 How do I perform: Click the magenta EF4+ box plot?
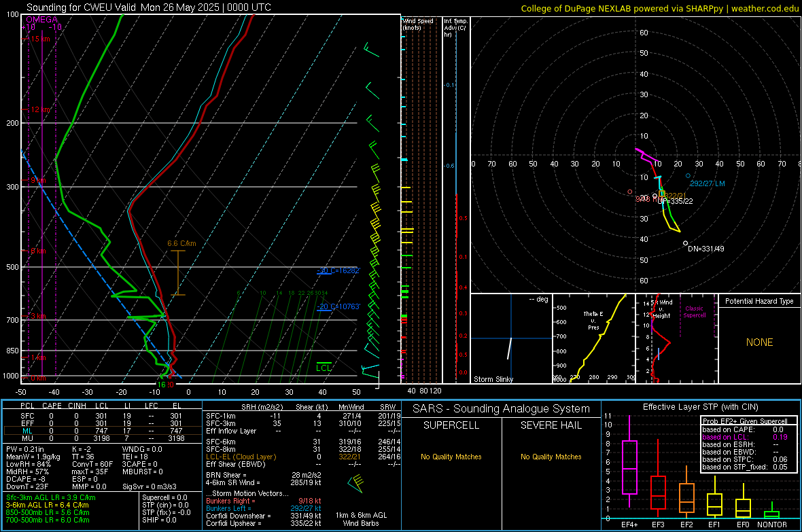click(629, 461)
